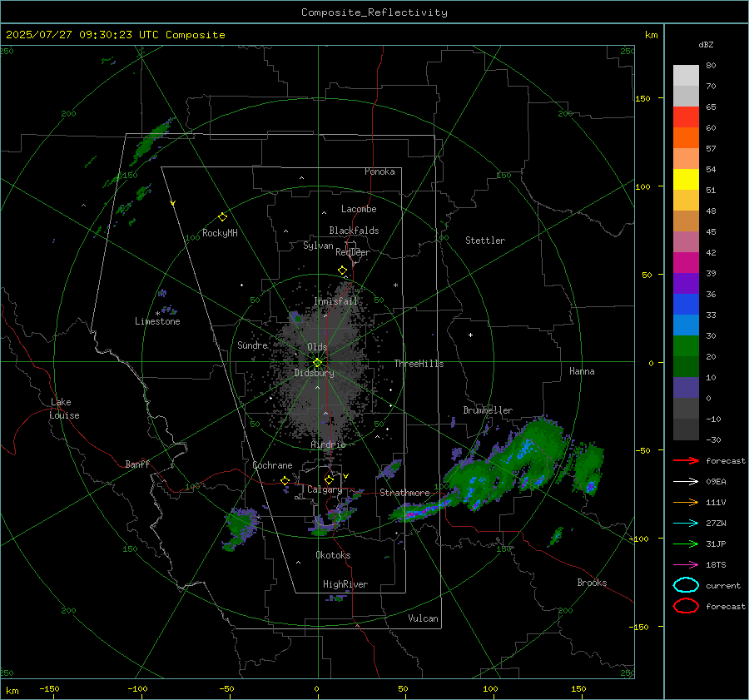Select the orange 111V arrow symbol
The width and height of the screenshot is (749, 700).
[686, 502]
